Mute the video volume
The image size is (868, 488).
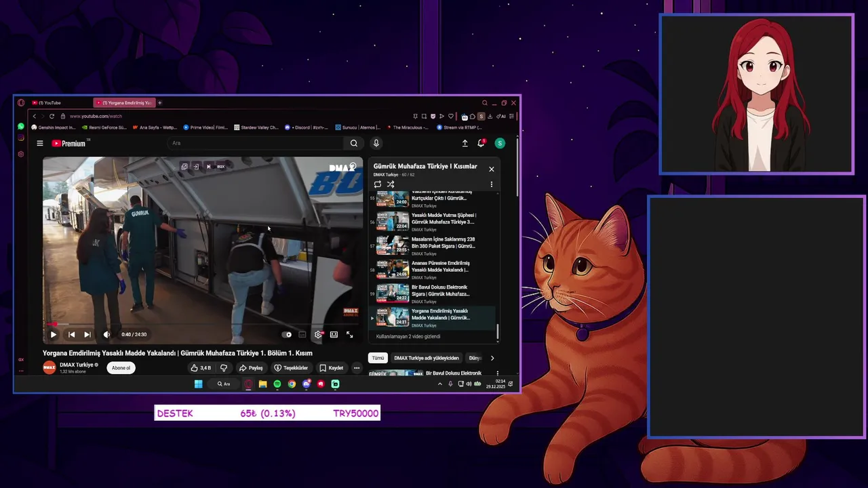(106, 334)
